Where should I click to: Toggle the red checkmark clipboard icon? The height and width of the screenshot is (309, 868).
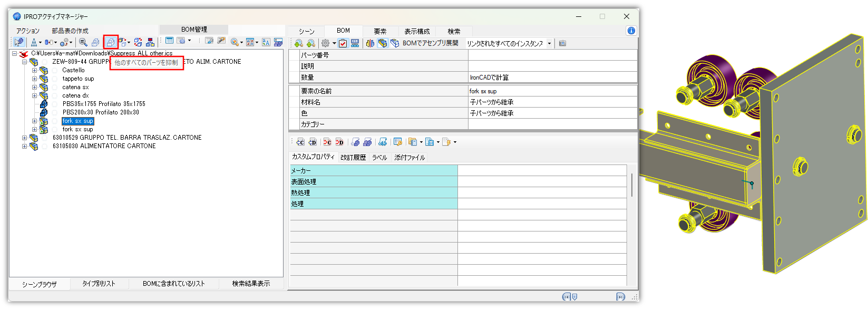(x=343, y=43)
